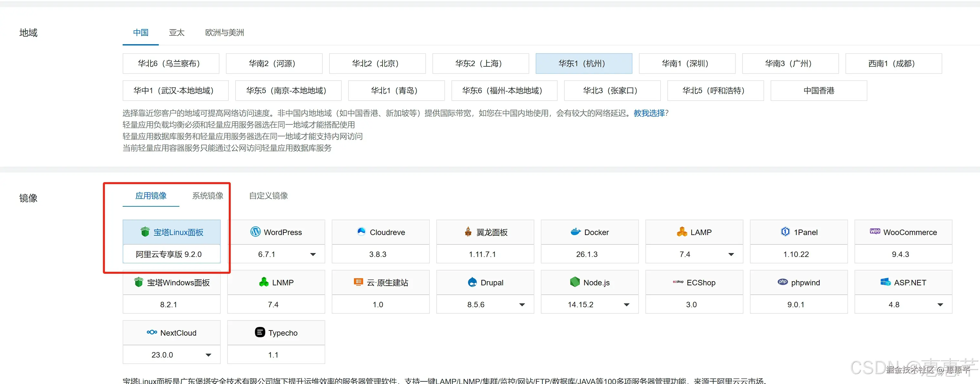
Task: Select 华东6（福州-本地地域）region button
Action: tap(504, 91)
